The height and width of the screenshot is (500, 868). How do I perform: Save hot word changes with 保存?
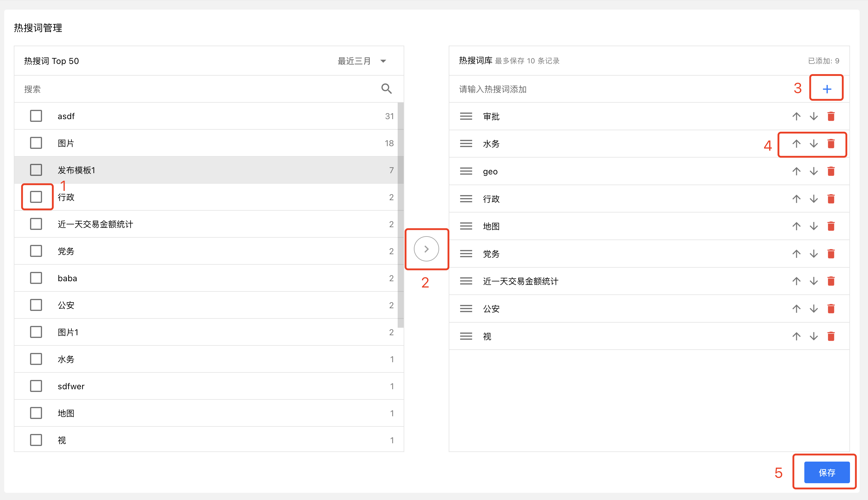click(x=827, y=472)
